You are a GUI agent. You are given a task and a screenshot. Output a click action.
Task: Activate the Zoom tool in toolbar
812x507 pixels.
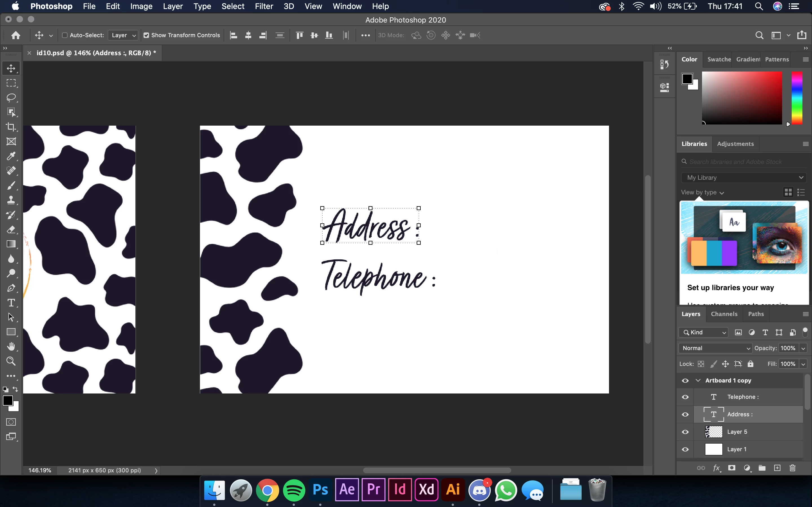[x=11, y=361]
